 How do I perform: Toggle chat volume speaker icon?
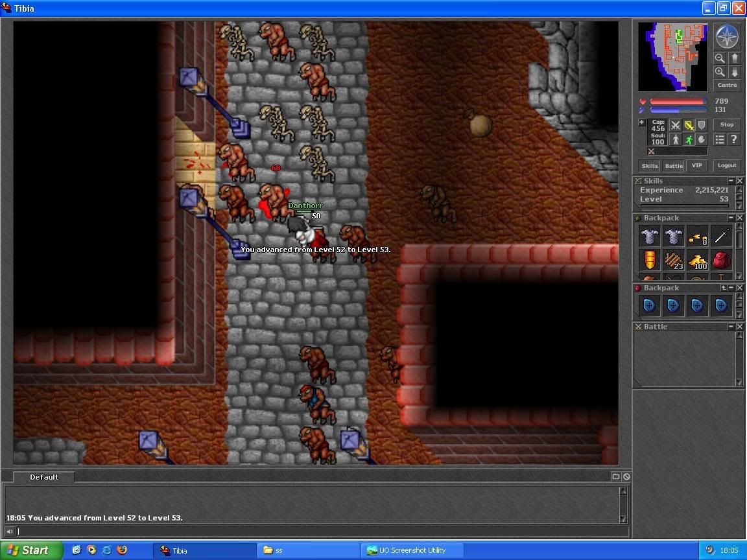pos(9,531)
